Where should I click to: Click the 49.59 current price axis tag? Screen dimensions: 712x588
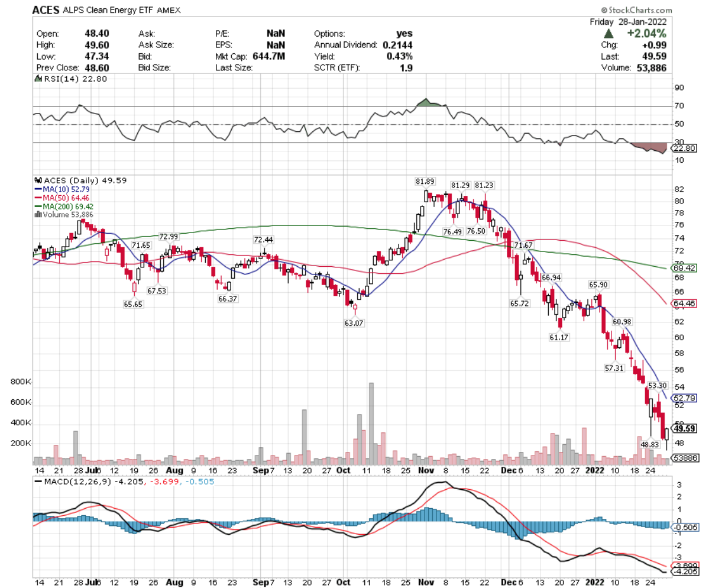coord(684,429)
